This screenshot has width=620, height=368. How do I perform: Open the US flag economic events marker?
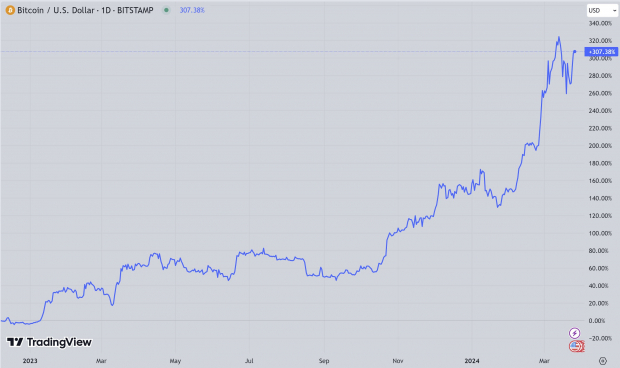[x=576, y=347]
